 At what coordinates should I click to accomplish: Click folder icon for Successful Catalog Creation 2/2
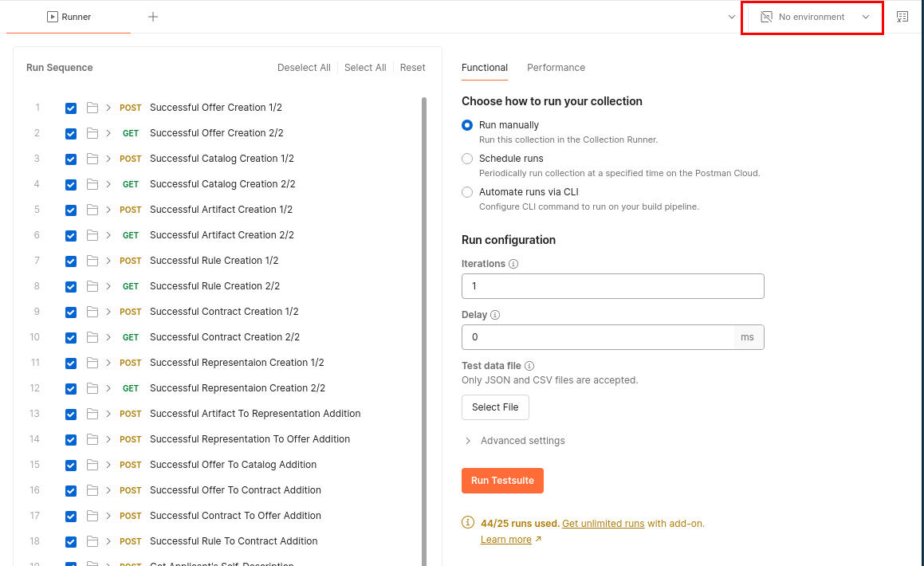tap(92, 184)
